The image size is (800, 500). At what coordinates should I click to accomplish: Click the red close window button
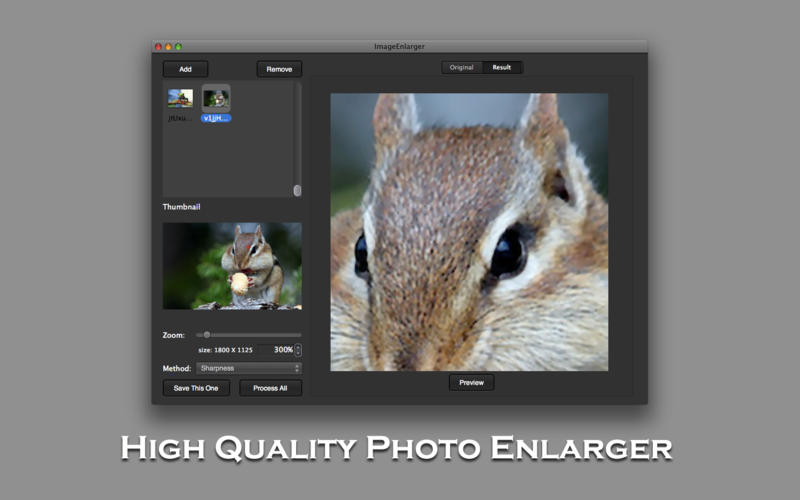158,47
